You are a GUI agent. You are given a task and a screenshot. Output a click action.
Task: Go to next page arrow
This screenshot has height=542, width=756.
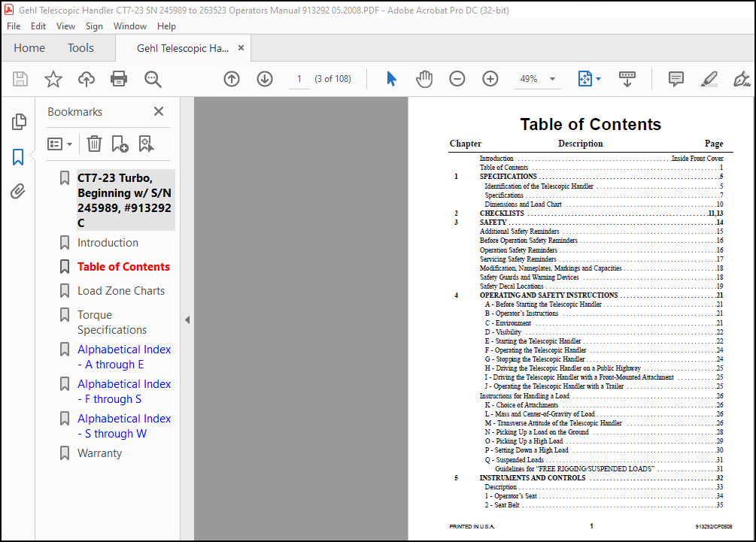[265, 78]
